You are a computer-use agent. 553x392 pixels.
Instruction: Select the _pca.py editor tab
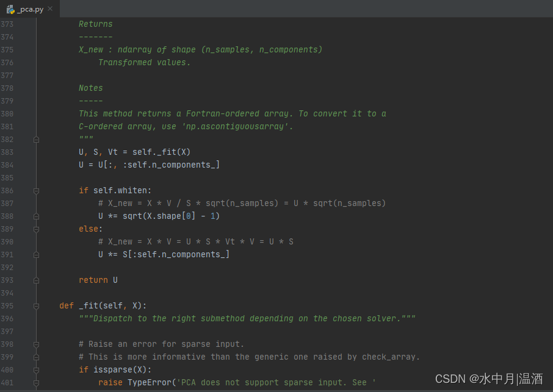[x=30, y=9]
